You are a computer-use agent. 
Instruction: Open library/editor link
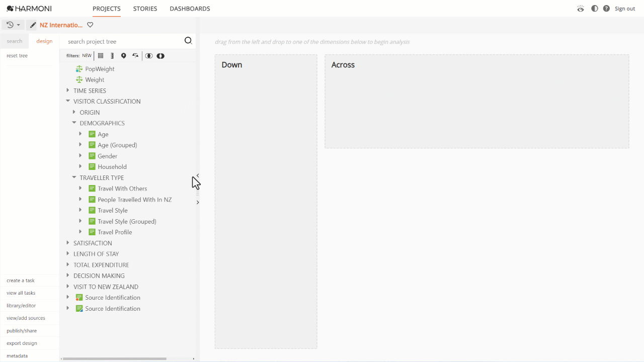[21, 306]
